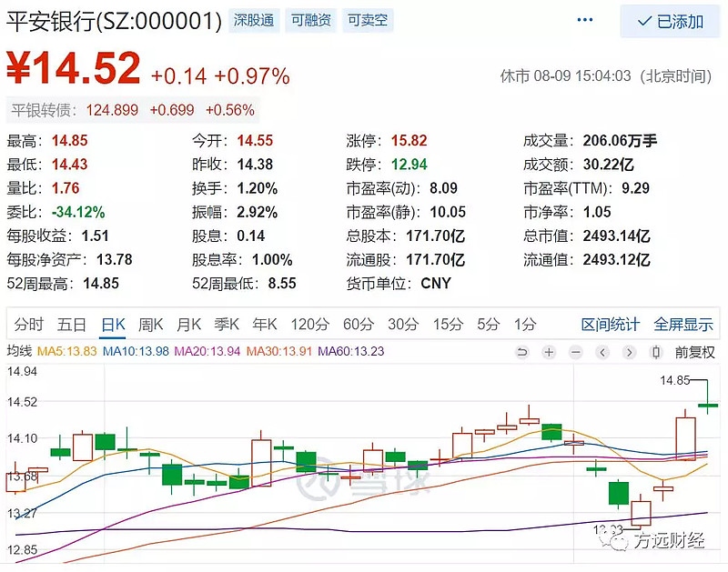Click the 市盈率(TTM) value 9.29
Screen dimensions: 728x572
point(635,188)
